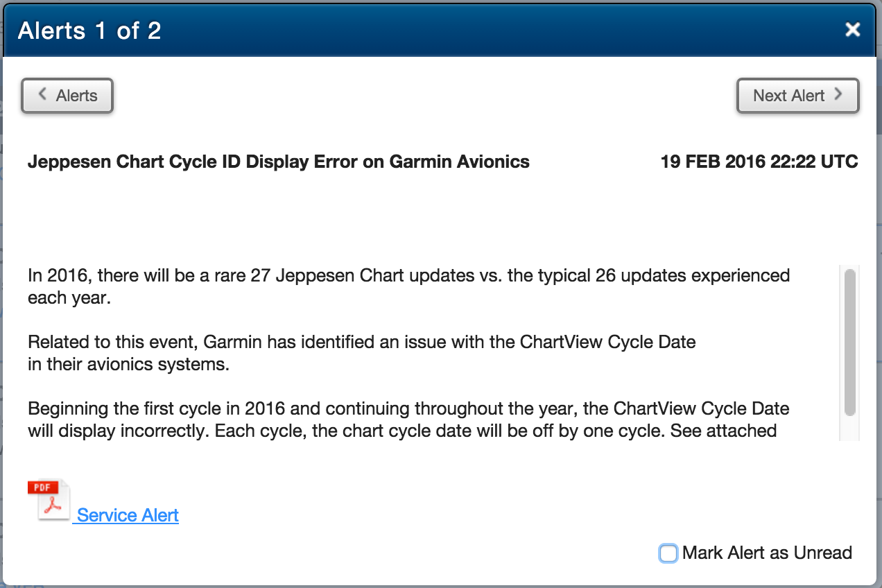Click the line starting 'will display incorrectly'
882x588 pixels.
[x=402, y=431]
